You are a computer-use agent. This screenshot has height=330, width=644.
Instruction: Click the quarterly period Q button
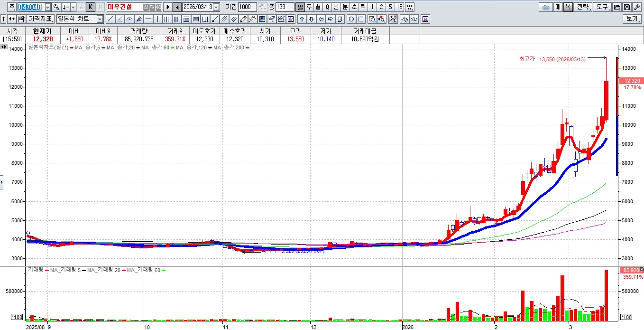click(327, 7)
